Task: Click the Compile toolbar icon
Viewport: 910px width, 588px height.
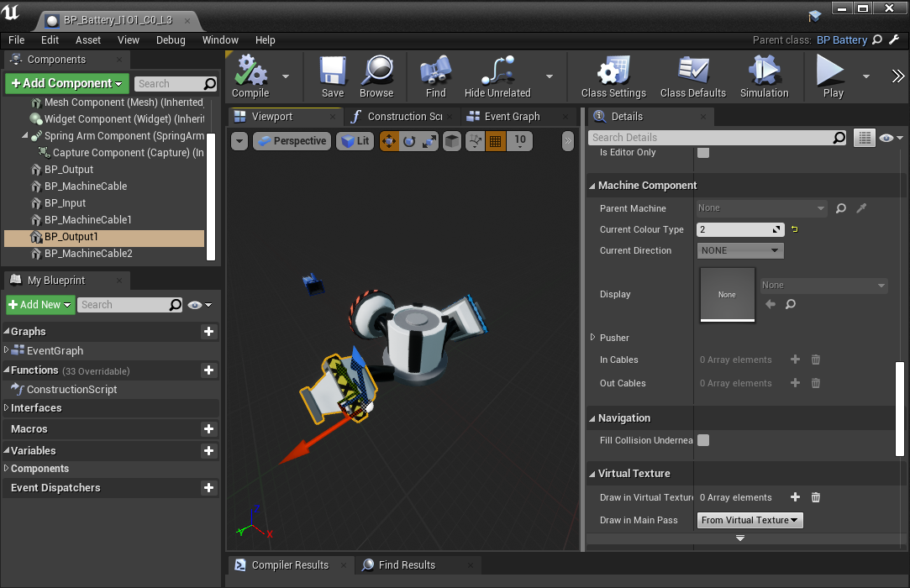Action: [250, 72]
